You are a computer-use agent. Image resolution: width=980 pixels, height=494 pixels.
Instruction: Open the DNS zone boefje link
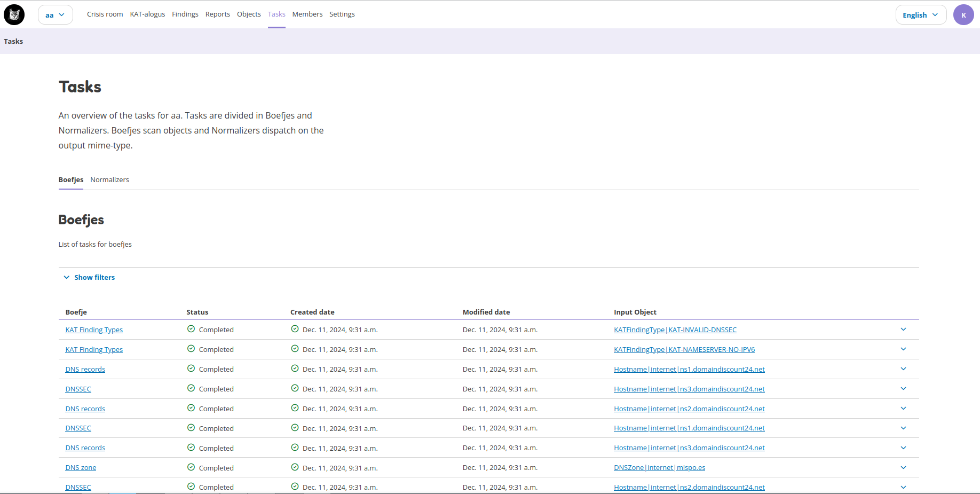(x=81, y=468)
